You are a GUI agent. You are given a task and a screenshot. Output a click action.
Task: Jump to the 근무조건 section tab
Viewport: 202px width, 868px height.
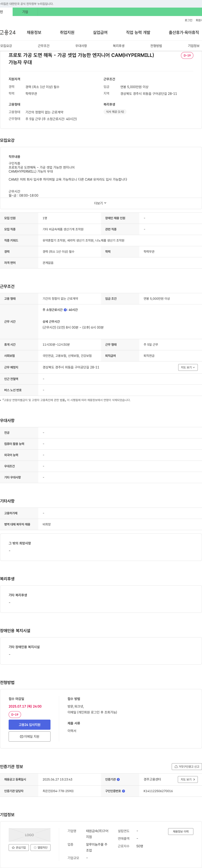pyautogui.click(x=43, y=46)
